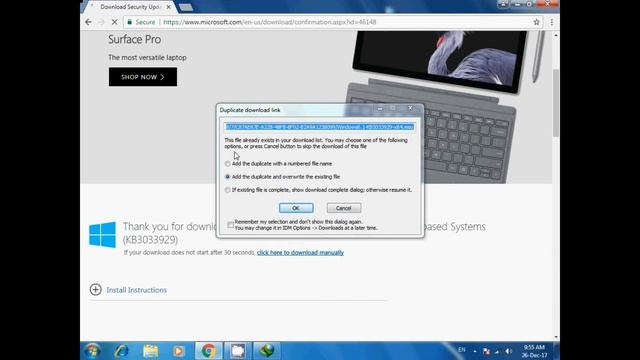This screenshot has width=640, height=360.
Task: Click the page vertical scrollbar thumb
Action: pos(556,103)
